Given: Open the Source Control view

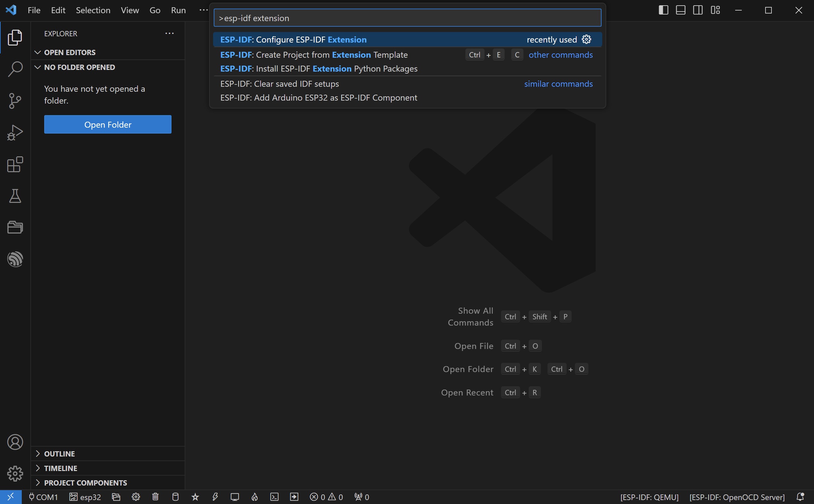Looking at the screenshot, I should tap(15, 101).
